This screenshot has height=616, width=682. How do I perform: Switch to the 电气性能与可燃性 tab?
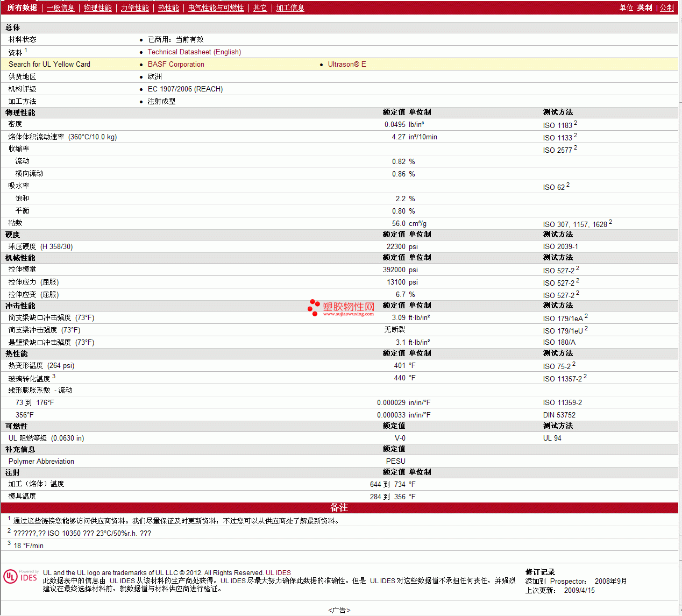click(x=216, y=8)
